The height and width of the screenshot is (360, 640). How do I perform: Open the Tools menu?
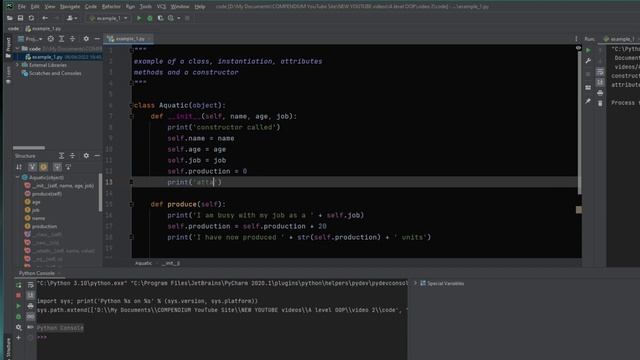click(145, 7)
